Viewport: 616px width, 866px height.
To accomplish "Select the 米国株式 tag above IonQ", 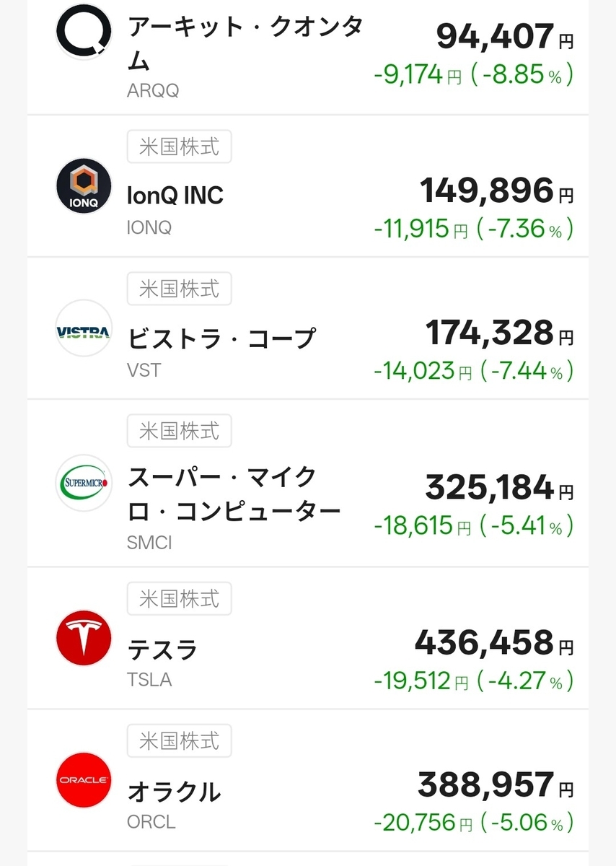I will point(179,148).
